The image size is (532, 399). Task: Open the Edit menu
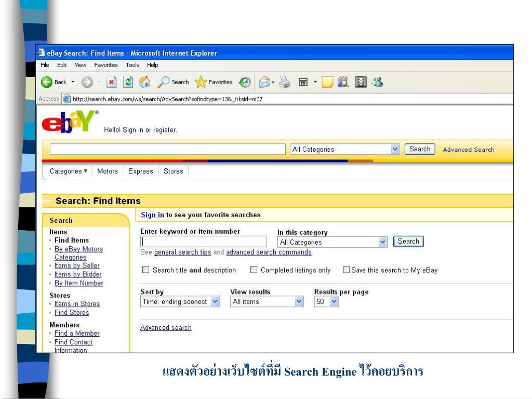62,65
